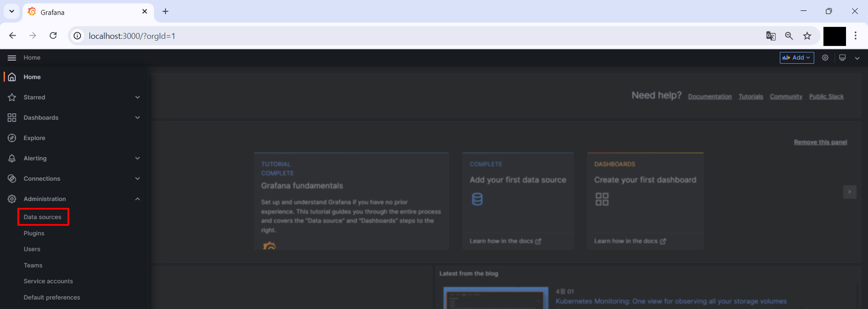Screen dimensions: 868x309
Task: Expand the Starred section chevron
Action: (137, 97)
